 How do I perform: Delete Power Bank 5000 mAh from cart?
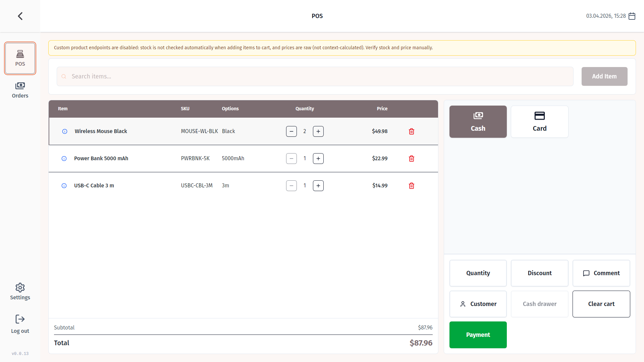click(x=412, y=159)
